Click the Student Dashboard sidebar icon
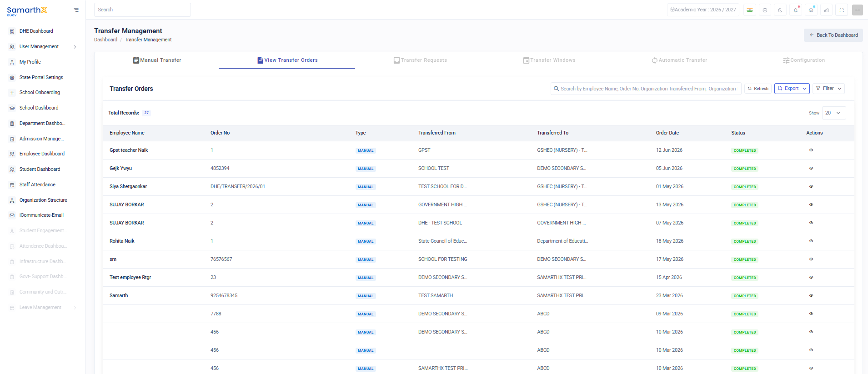Viewport: 868px width, 374px height. click(x=12, y=170)
